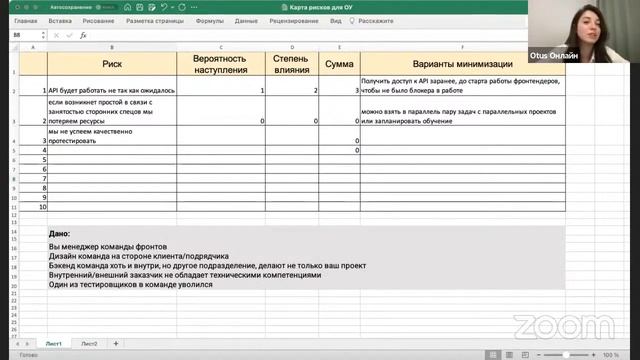Switch to the Лист1 sheet tab

click(x=53, y=344)
